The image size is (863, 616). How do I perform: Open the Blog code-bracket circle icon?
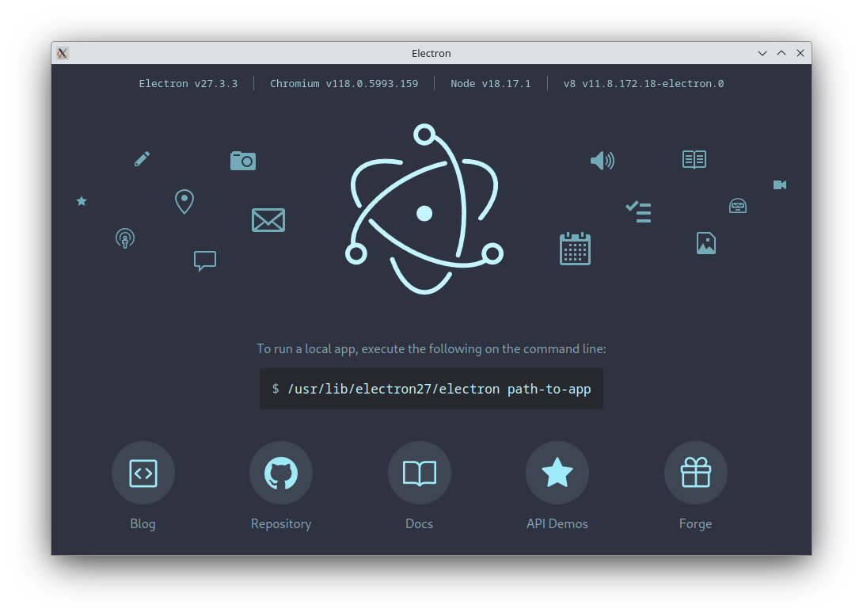coord(143,473)
